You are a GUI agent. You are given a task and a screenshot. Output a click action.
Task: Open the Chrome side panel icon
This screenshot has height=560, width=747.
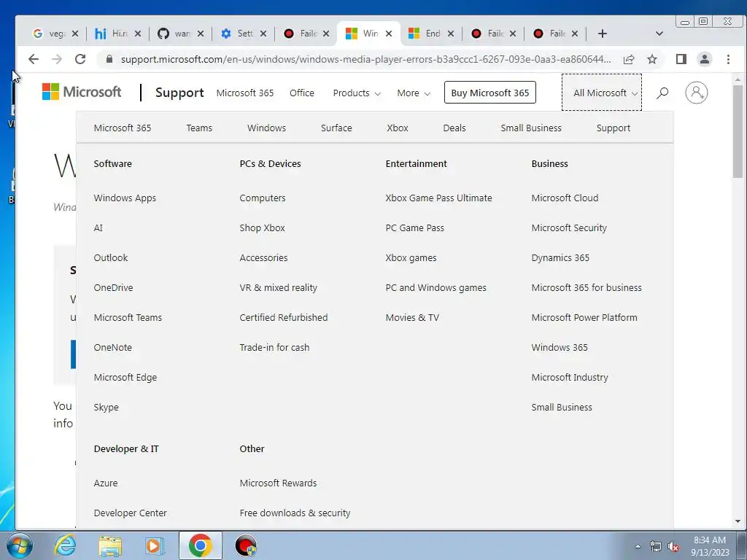681,59
